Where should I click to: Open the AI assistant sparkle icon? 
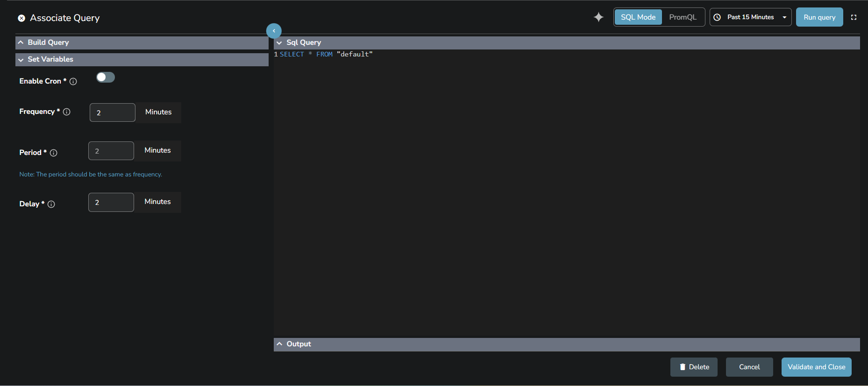pyautogui.click(x=598, y=17)
